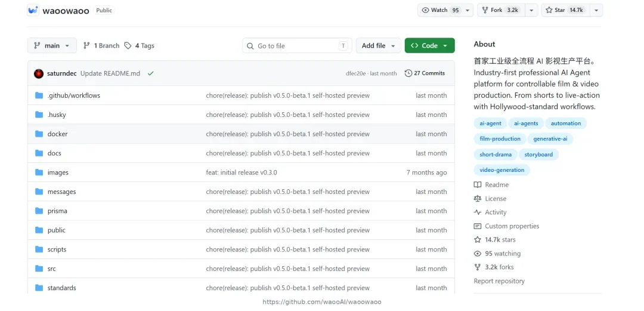The width and height of the screenshot is (644, 311).
Task: Open the Watch notifications dropdown
Action: [x=445, y=10]
